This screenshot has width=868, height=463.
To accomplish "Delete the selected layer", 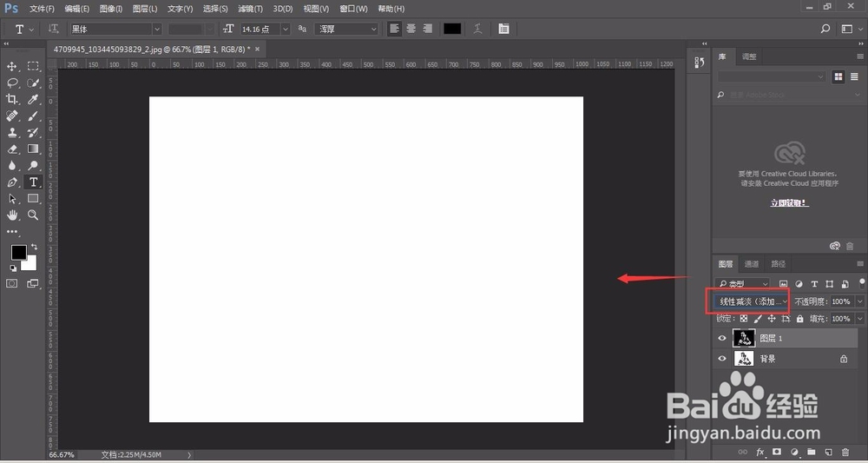I will click(x=845, y=452).
